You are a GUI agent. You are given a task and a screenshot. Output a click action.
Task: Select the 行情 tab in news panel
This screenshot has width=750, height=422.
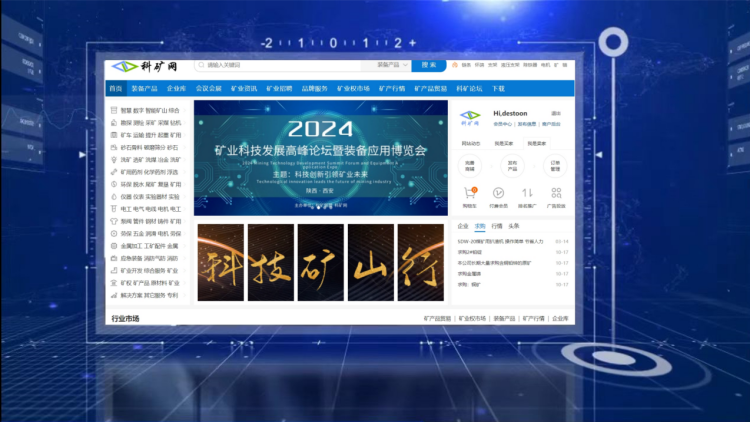click(496, 227)
